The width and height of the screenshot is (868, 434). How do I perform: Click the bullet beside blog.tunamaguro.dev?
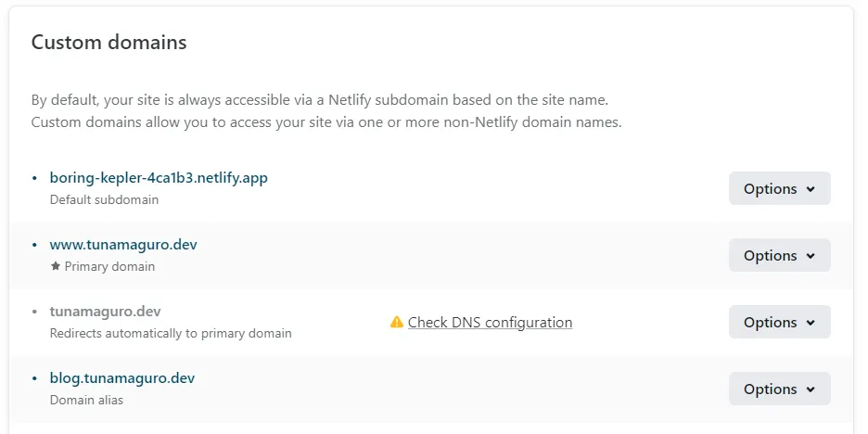(35, 378)
